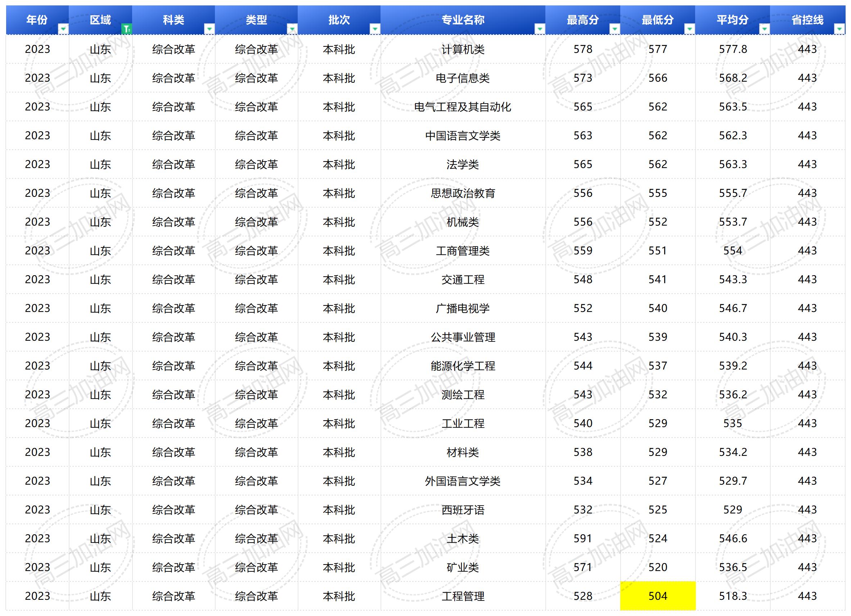Click the 公共事业管理 cell

tap(463, 337)
